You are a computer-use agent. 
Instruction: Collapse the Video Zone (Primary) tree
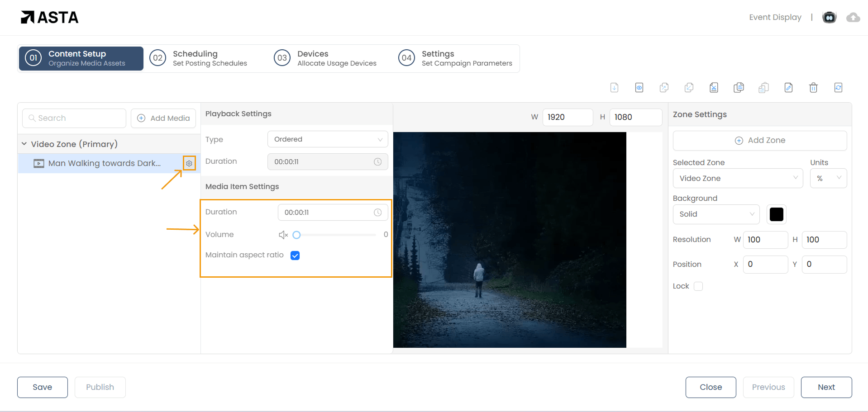click(x=24, y=144)
